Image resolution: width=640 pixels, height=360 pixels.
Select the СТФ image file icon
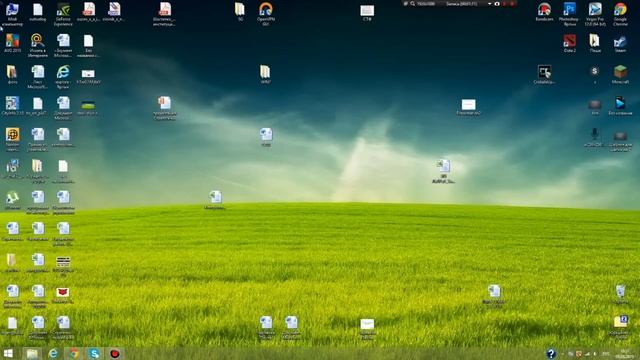point(367,12)
